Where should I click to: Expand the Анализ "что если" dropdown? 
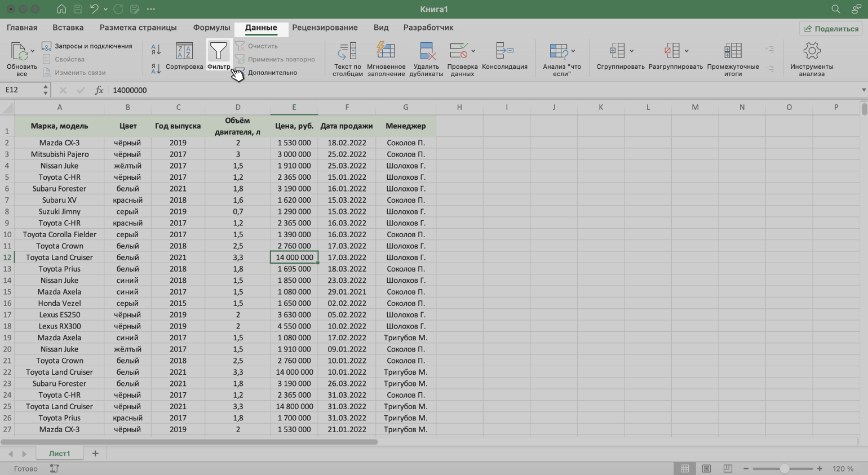click(x=573, y=51)
